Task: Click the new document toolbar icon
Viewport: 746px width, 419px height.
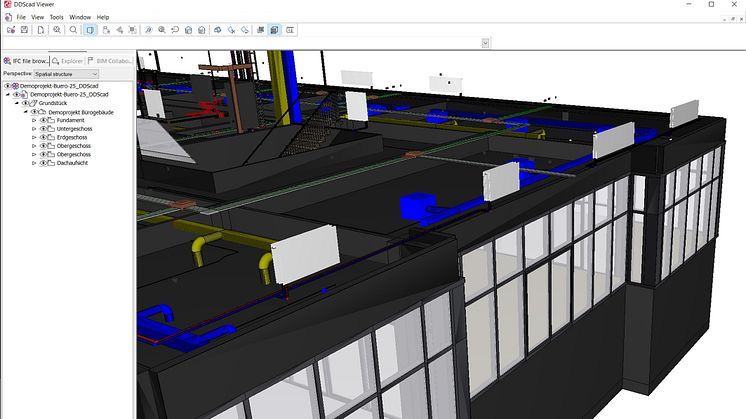Action: [39, 30]
